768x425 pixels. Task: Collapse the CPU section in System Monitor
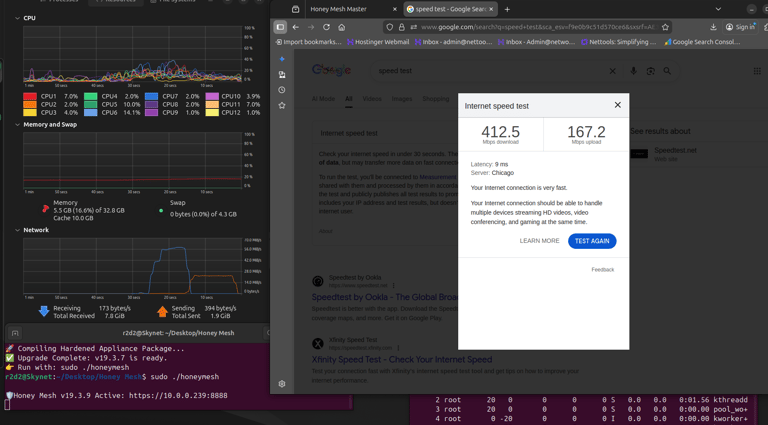[17, 18]
